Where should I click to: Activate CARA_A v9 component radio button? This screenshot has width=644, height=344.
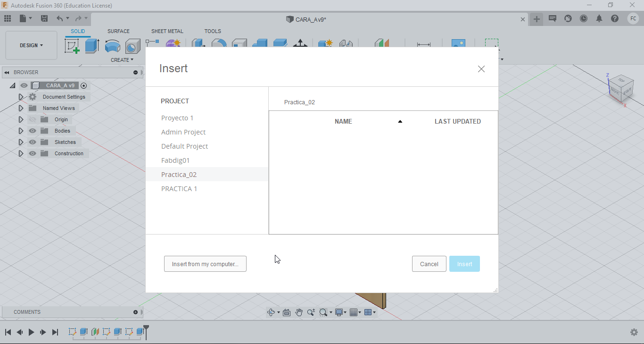point(83,85)
